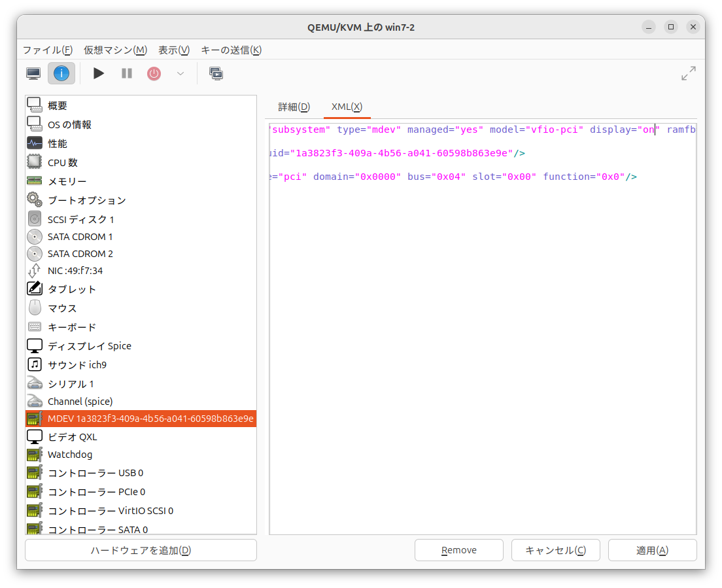Viewport: 722px width, 588px height.
Task: Select the 性能 performance item icon
Action: [x=35, y=143]
